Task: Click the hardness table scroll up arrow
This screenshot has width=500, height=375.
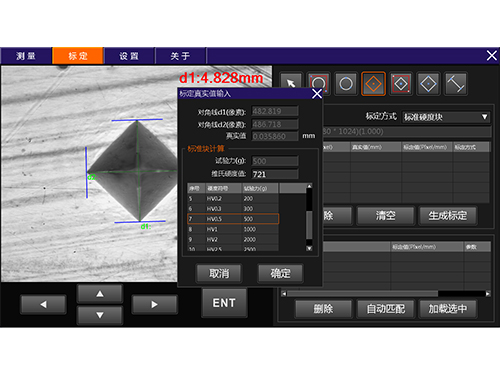Action: pos(309,186)
